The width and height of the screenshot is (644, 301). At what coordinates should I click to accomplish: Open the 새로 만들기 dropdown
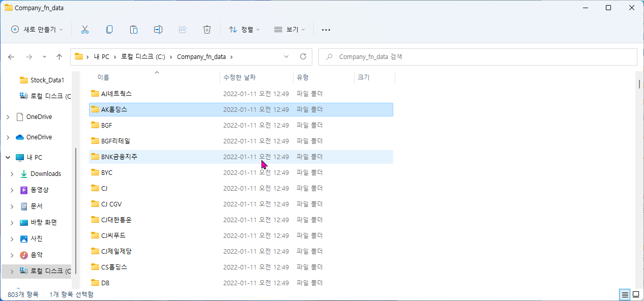(37, 29)
